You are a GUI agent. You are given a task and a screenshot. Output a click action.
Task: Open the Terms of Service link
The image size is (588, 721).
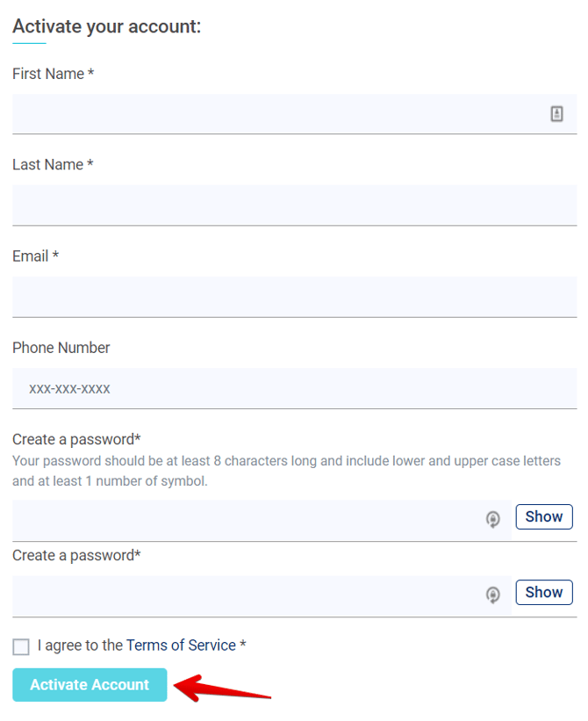(181, 645)
